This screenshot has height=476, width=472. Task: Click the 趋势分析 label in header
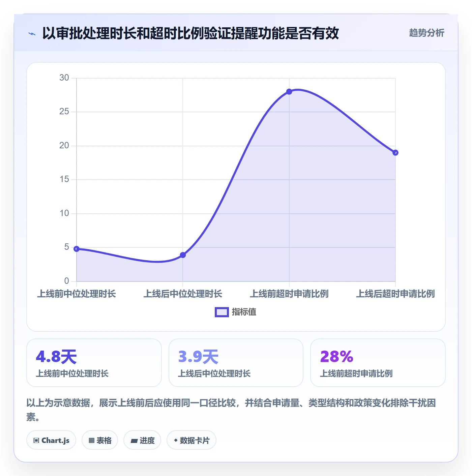coord(426,33)
